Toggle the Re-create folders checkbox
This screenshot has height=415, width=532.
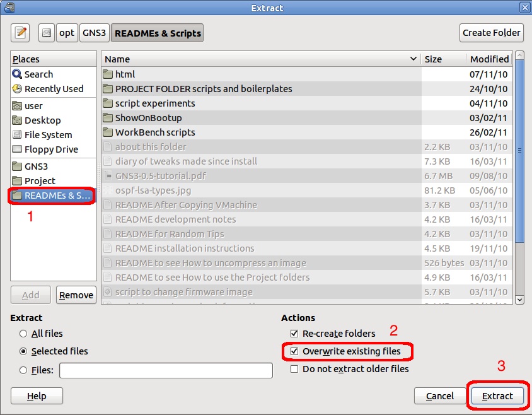click(x=294, y=334)
